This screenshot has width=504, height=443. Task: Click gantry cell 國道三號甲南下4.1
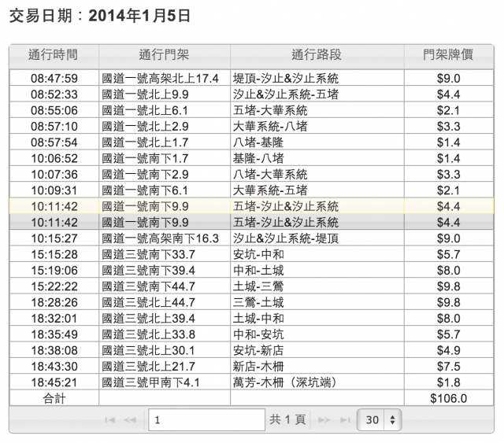[165, 382]
